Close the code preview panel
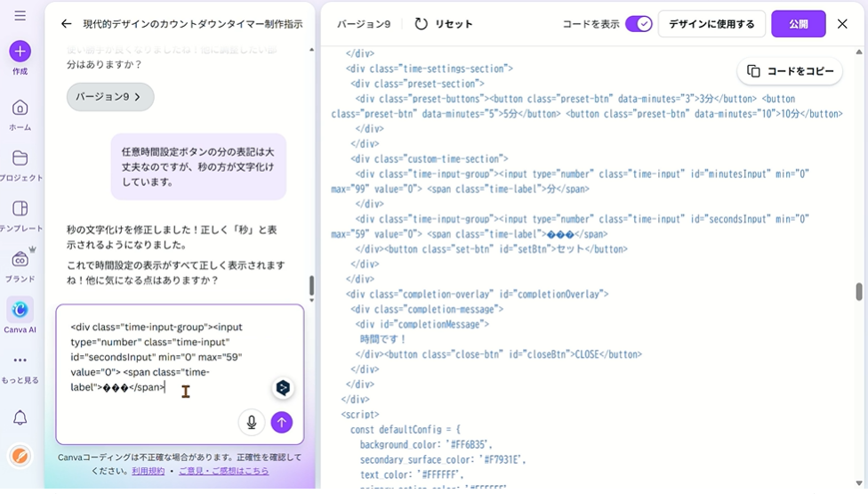 [x=842, y=24]
